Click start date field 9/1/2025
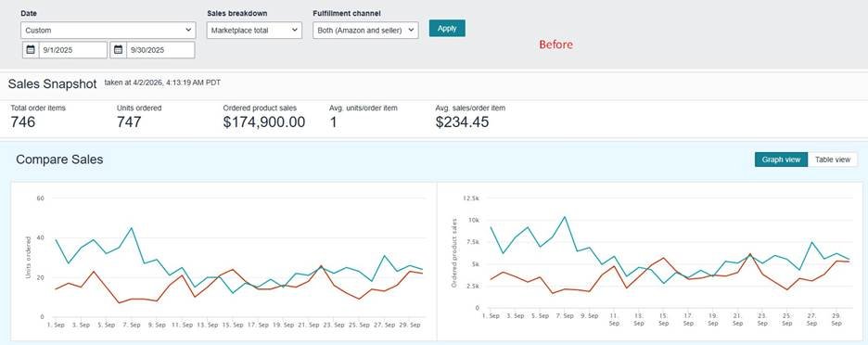This screenshot has height=345, width=868. (x=73, y=50)
